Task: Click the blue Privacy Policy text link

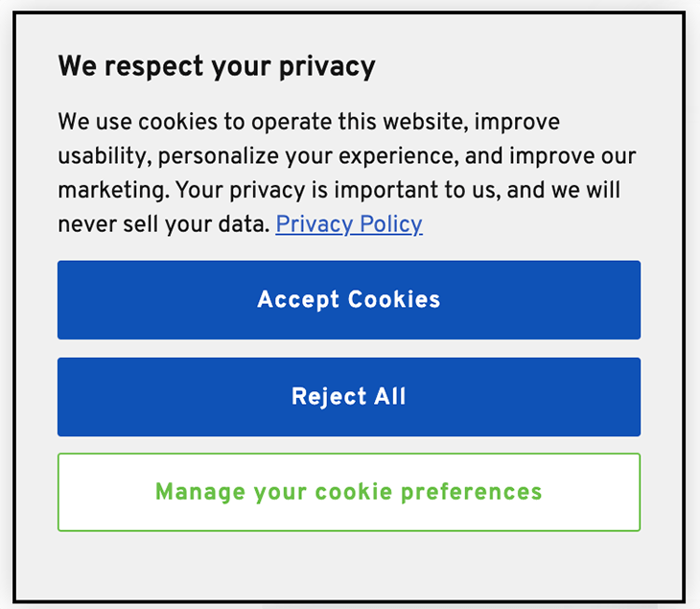Action: click(x=349, y=224)
